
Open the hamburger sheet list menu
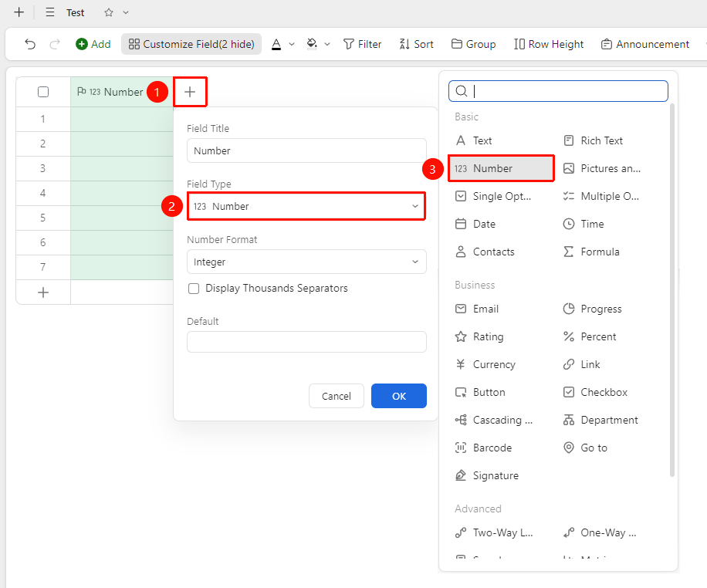point(50,12)
